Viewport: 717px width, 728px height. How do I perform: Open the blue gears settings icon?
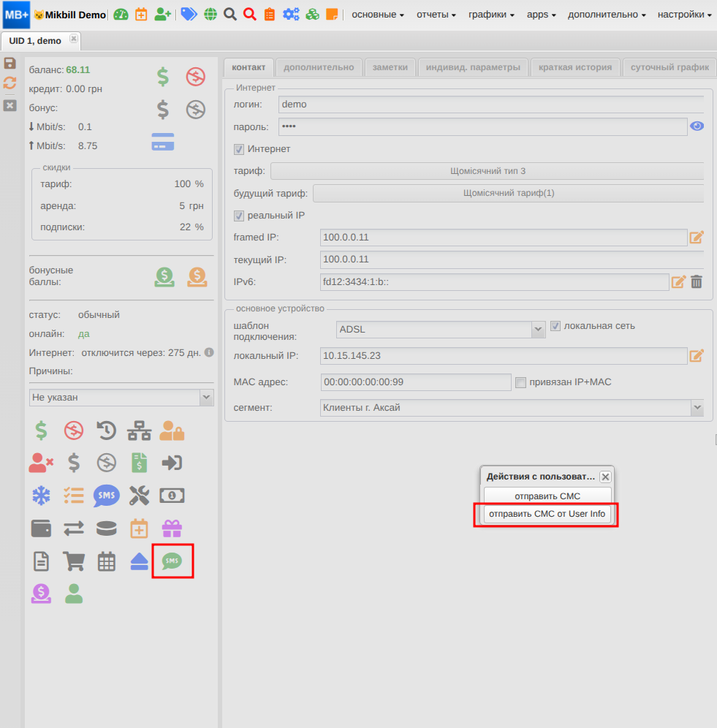[291, 15]
